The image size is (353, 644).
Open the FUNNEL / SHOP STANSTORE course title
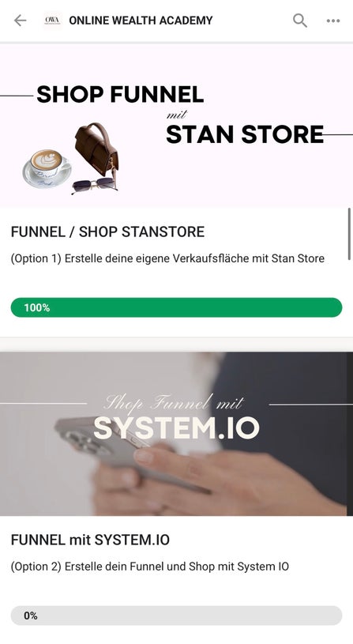pos(107,232)
